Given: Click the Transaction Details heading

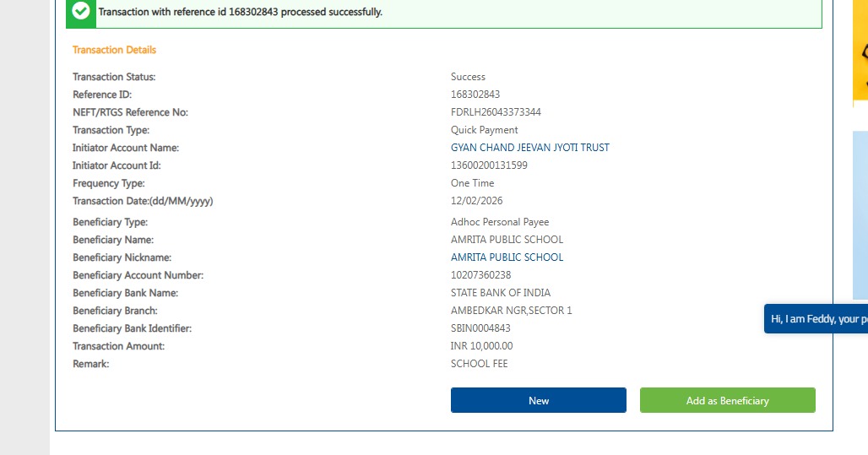Looking at the screenshot, I should tap(114, 50).
